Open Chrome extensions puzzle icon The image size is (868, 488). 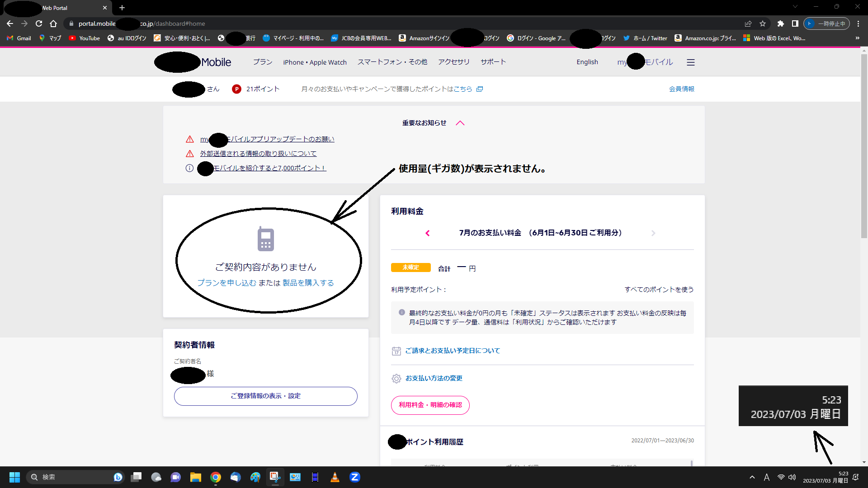point(780,23)
